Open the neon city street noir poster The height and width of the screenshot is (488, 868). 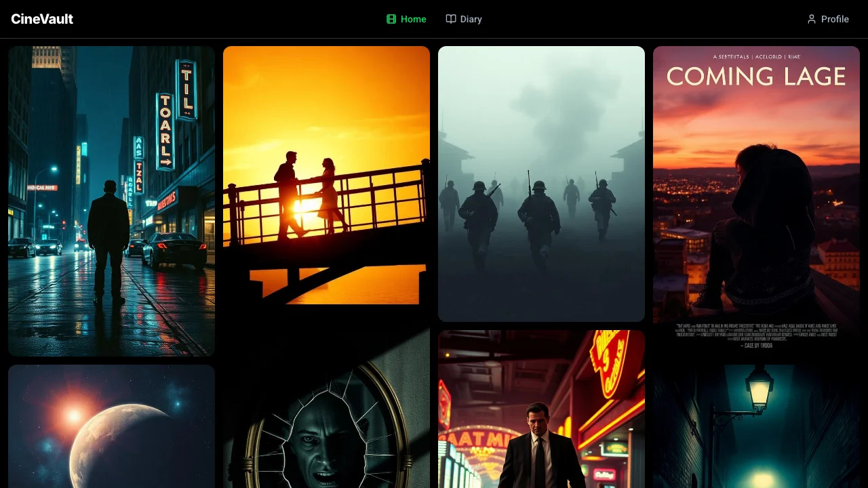[111, 201]
